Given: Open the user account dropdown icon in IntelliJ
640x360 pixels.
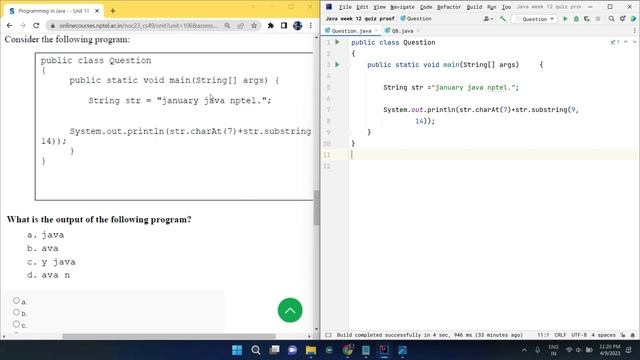Looking at the screenshot, I should click(488, 19).
